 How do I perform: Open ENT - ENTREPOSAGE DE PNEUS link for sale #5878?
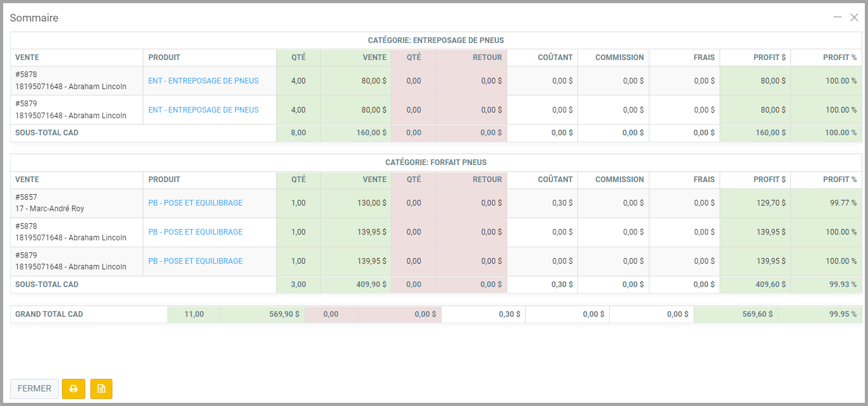click(203, 81)
